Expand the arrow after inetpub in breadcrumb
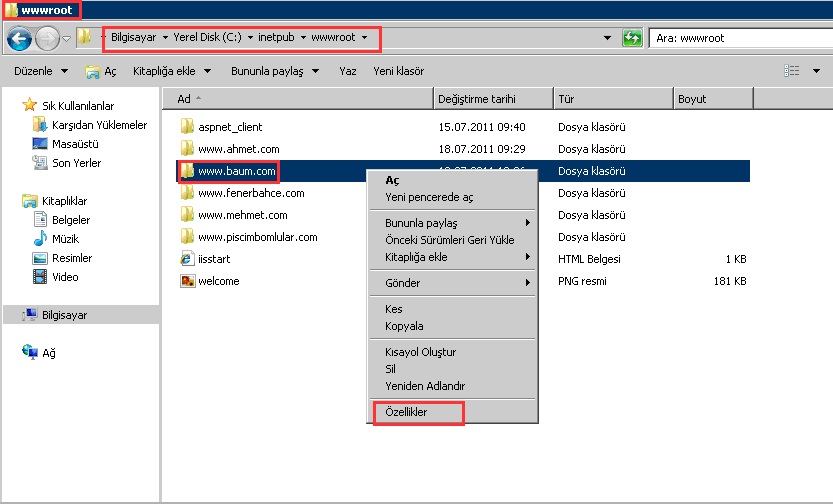The height and width of the screenshot is (504, 833). 303,38
